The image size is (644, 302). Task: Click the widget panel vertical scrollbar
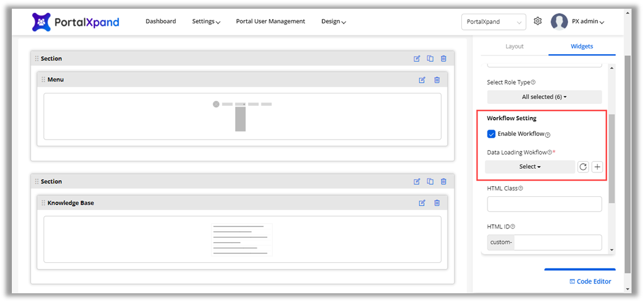click(x=611, y=156)
